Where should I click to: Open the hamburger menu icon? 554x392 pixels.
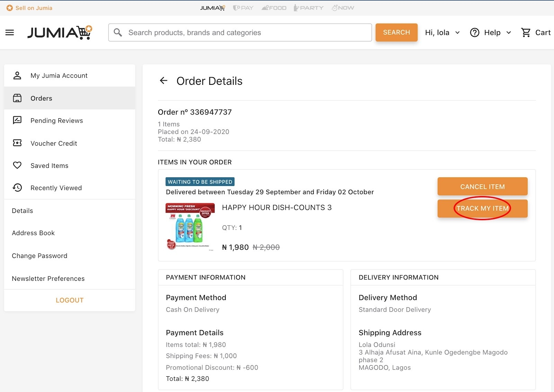[x=10, y=33]
